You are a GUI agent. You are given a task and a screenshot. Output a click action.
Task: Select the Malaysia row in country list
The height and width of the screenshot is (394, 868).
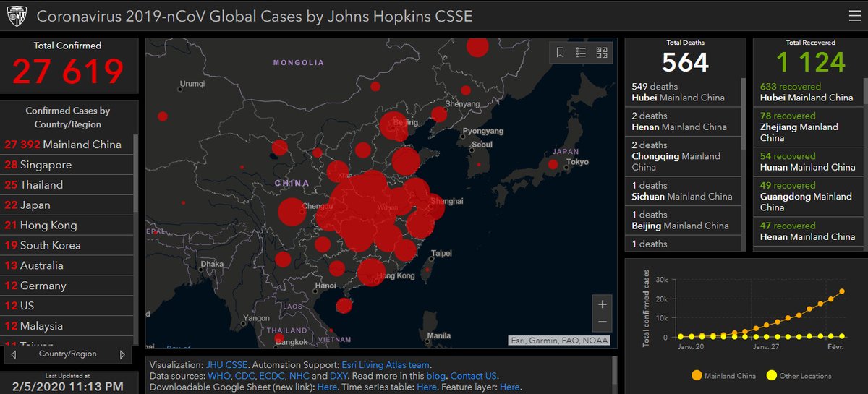(x=66, y=326)
